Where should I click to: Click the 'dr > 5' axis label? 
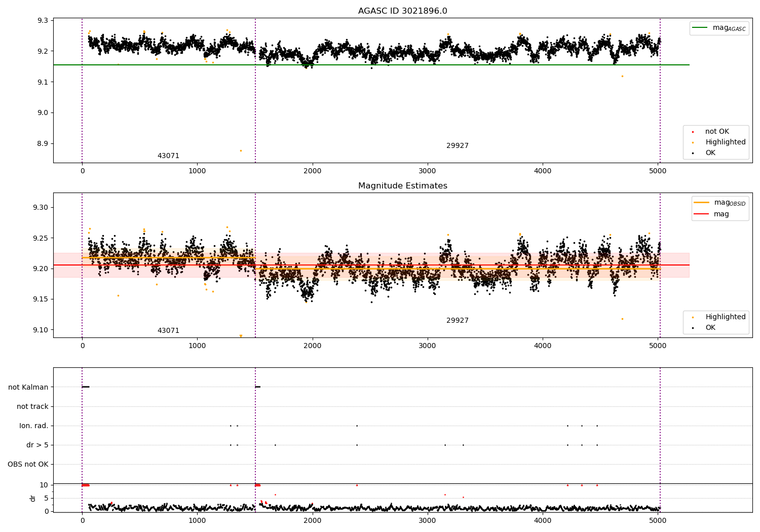(37, 445)
